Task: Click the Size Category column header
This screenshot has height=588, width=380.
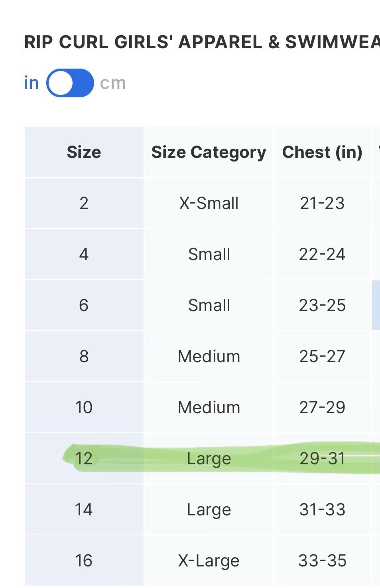Action: pyautogui.click(x=209, y=152)
